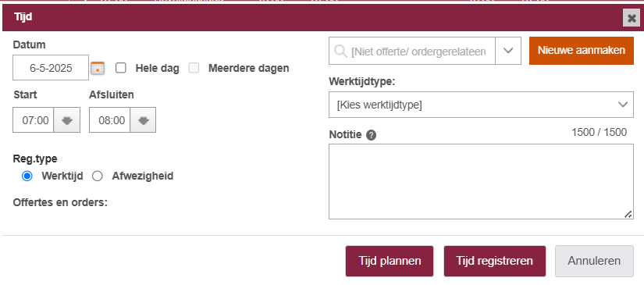Open the Start time arrow picker

(x=67, y=120)
